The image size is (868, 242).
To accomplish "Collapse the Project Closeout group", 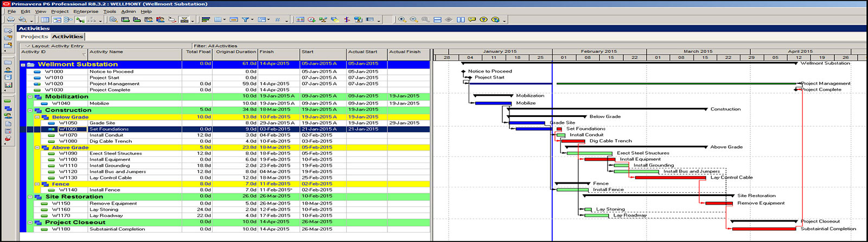I will tap(30, 222).
